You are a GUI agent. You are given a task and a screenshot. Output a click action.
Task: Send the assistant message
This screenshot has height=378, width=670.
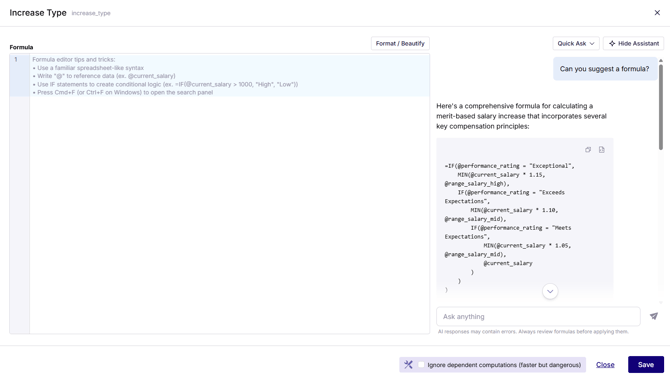654,316
